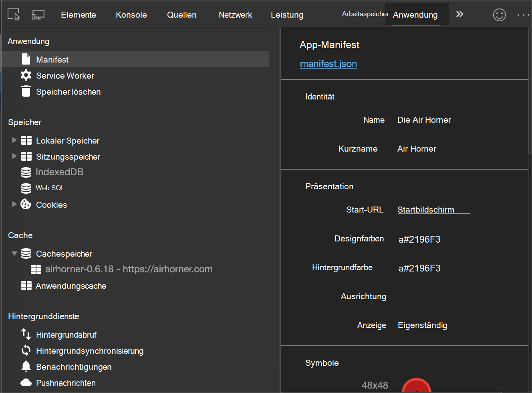Expand the Cookies arrow
Viewport: 532px width, 393px height.
click(x=14, y=204)
